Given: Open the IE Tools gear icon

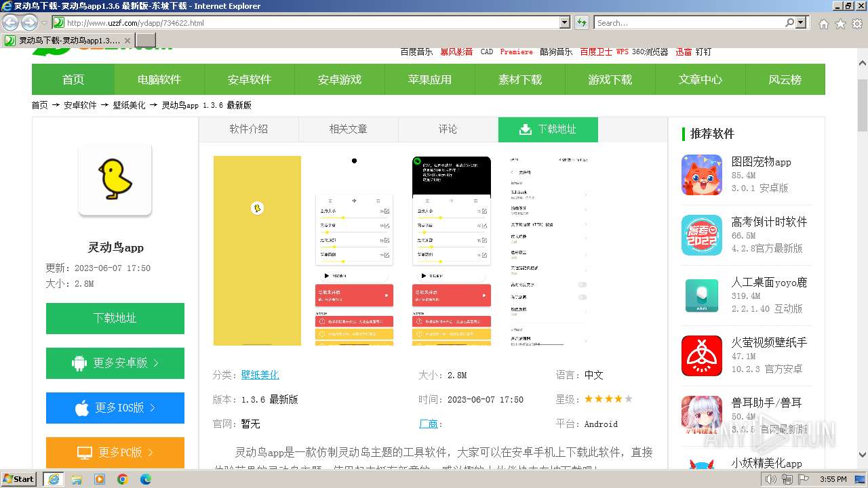Looking at the screenshot, I should click(856, 24).
